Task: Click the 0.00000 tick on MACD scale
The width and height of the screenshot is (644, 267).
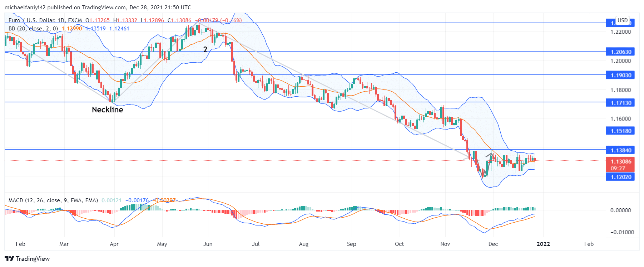Action: pos(621,210)
